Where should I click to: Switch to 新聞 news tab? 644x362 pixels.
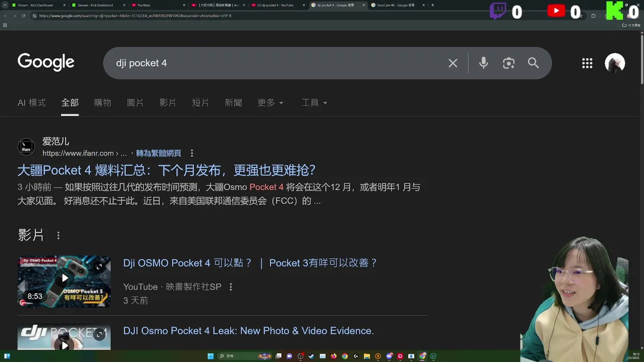click(x=233, y=103)
